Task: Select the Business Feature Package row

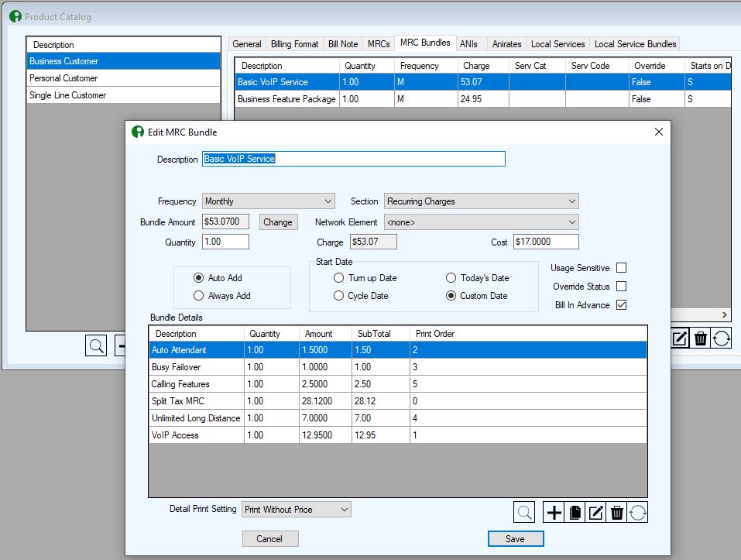Action: 483,99
